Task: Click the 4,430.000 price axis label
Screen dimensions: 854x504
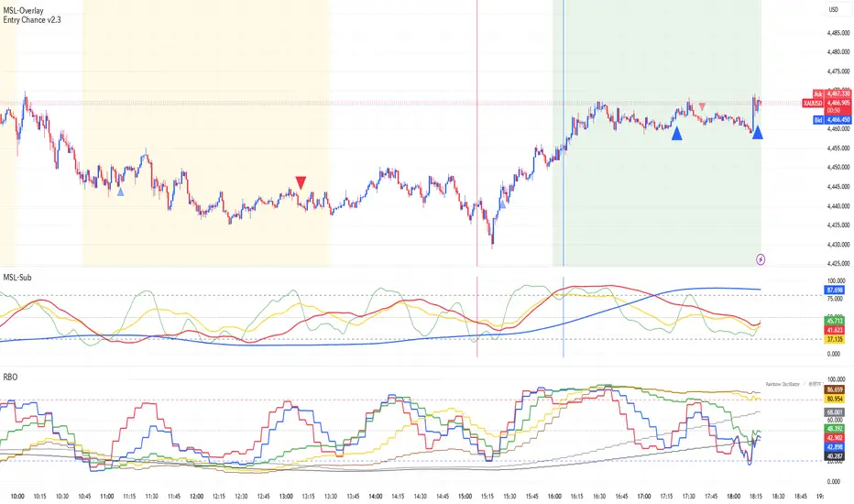Action: coord(838,245)
